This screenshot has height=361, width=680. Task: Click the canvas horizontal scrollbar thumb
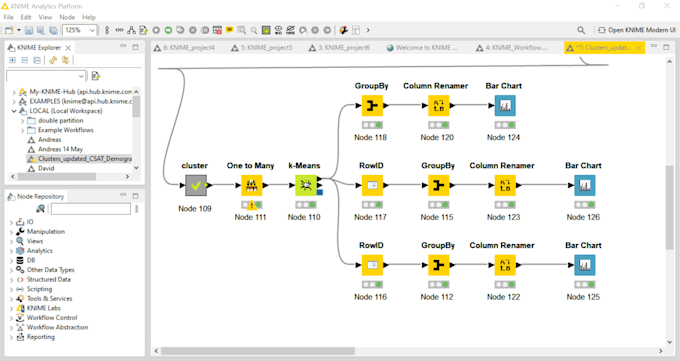click(x=258, y=351)
